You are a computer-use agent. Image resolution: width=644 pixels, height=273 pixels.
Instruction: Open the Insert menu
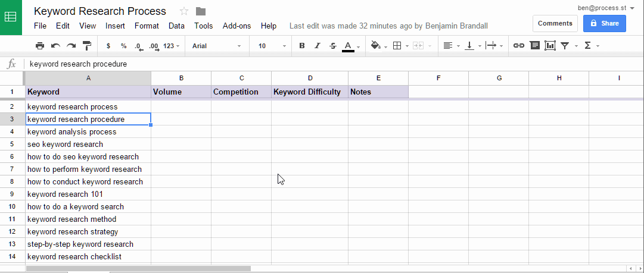(115, 26)
